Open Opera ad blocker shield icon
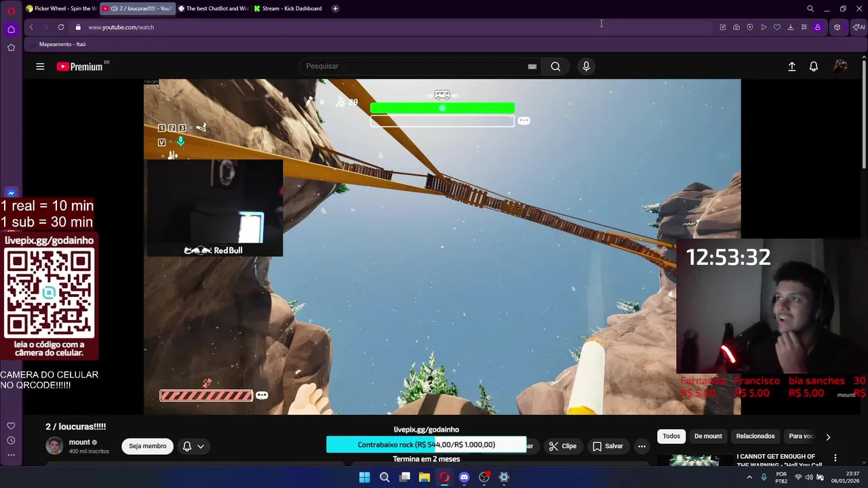Viewport: 868px width, 488px height. click(750, 27)
